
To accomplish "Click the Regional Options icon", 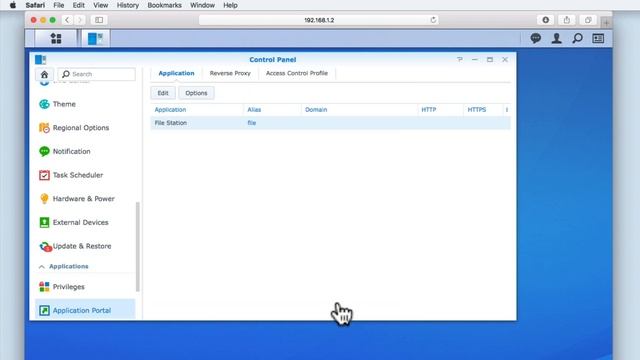I will pos(44,128).
